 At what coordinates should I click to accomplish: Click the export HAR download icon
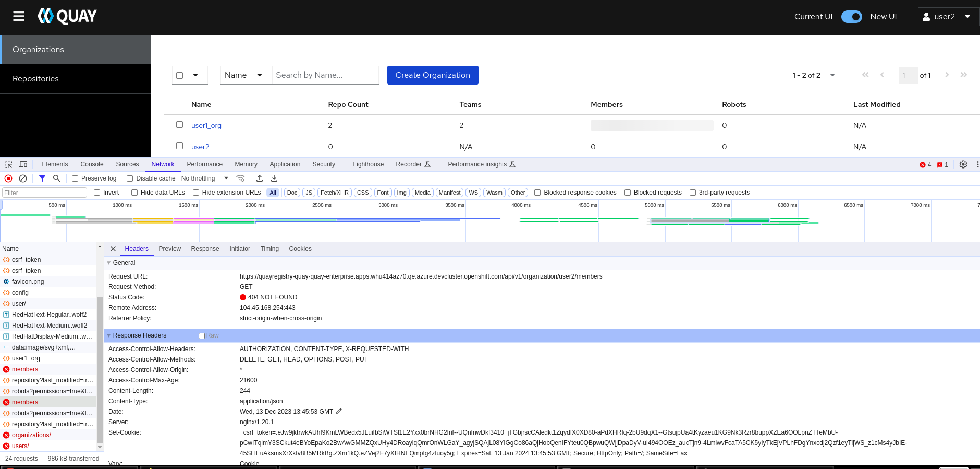click(x=274, y=178)
